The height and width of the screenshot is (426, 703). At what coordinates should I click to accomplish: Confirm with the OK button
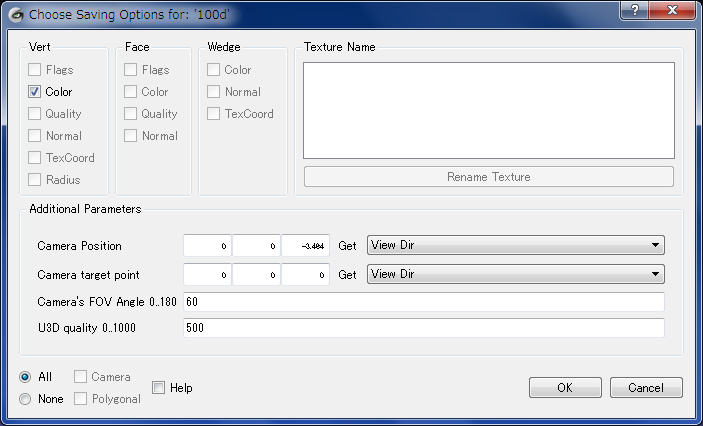point(565,387)
